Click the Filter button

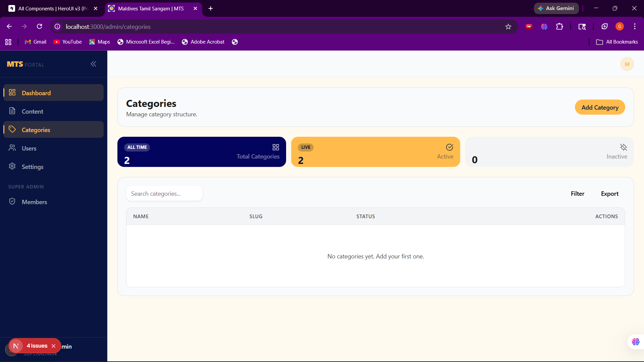[x=577, y=194]
